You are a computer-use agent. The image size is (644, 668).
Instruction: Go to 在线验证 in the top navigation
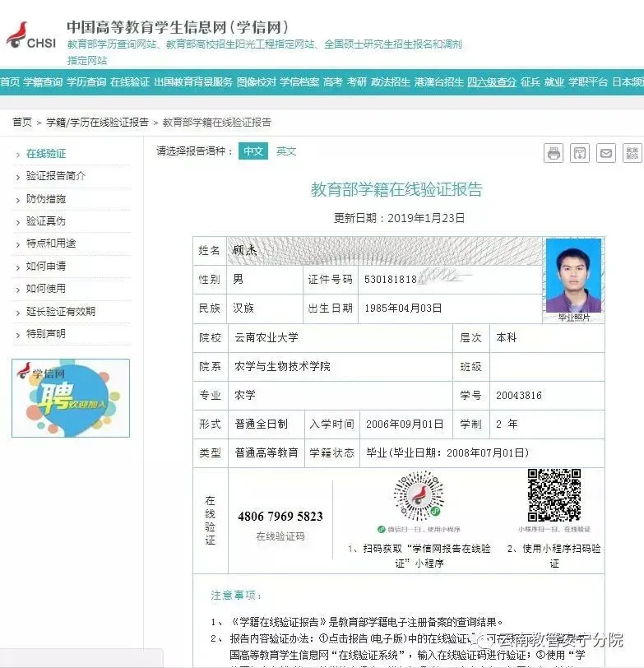point(130,81)
